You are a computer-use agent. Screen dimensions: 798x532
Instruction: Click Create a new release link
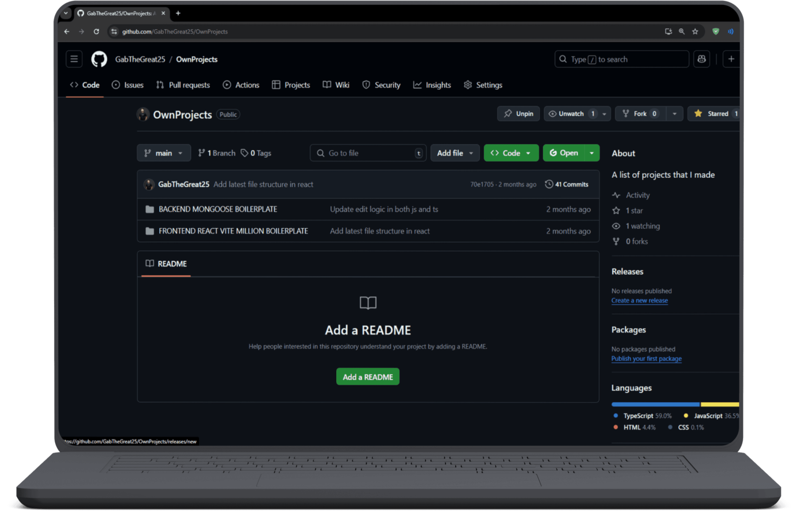pyautogui.click(x=639, y=301)
